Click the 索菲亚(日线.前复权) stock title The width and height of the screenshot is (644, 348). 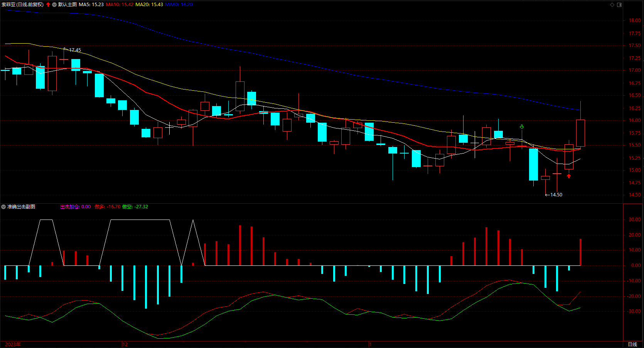[x=23, y=5]
